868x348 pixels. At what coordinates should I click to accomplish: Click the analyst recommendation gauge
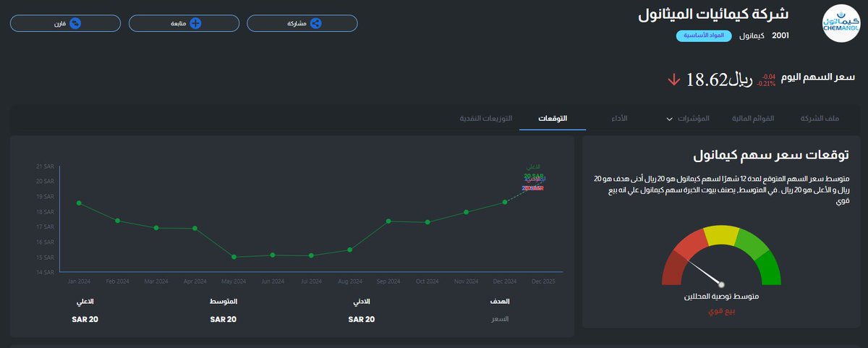point(721,255)
